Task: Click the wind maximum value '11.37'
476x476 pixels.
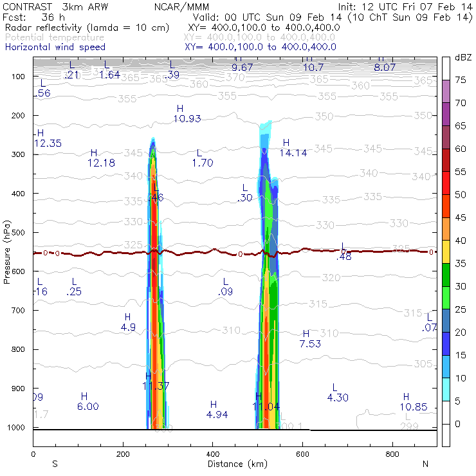Action: tap(156, 386)
